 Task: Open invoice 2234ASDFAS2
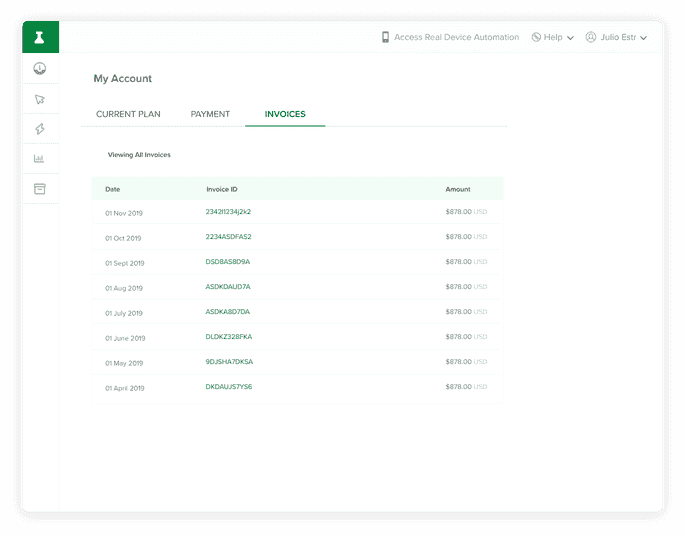[228, 237]
